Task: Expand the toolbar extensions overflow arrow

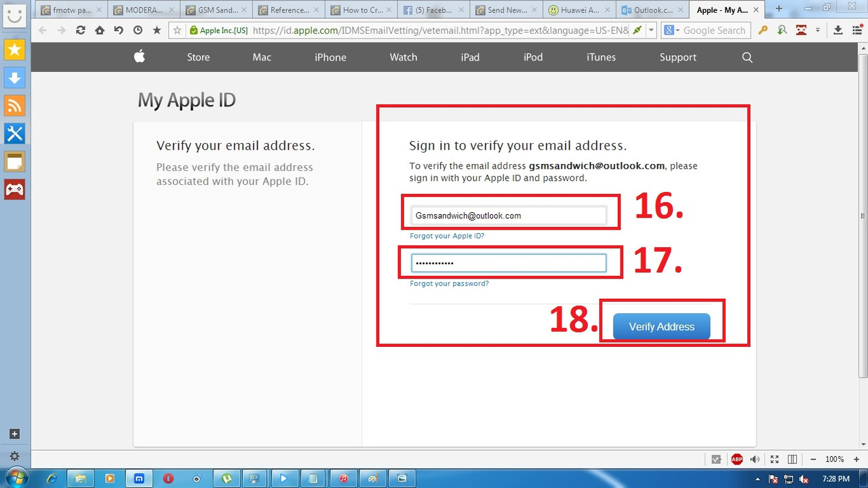Action: click(818, 30)
